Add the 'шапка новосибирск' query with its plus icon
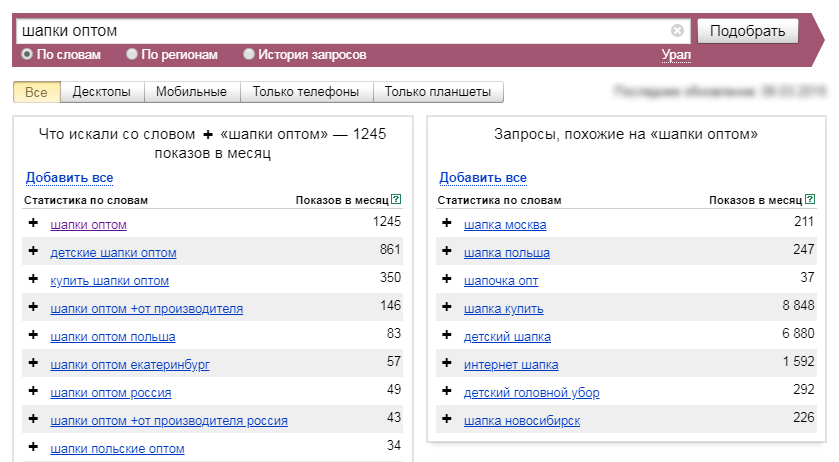839x462 pixels. pos(447,419)
